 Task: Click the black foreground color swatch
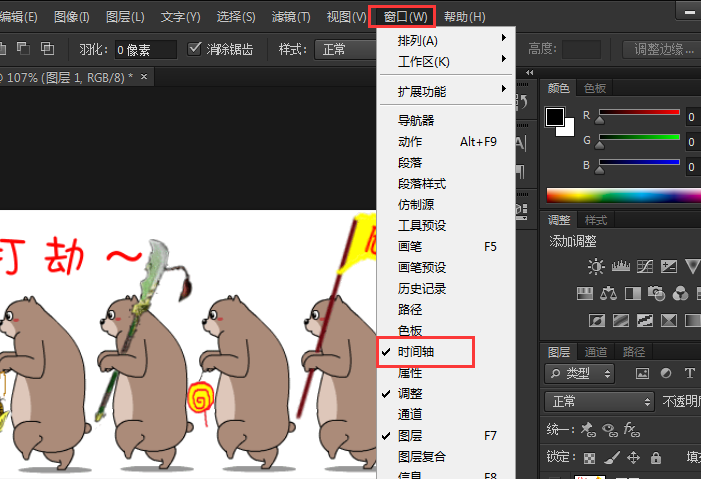pyautogui.click(x=555, y=117)
